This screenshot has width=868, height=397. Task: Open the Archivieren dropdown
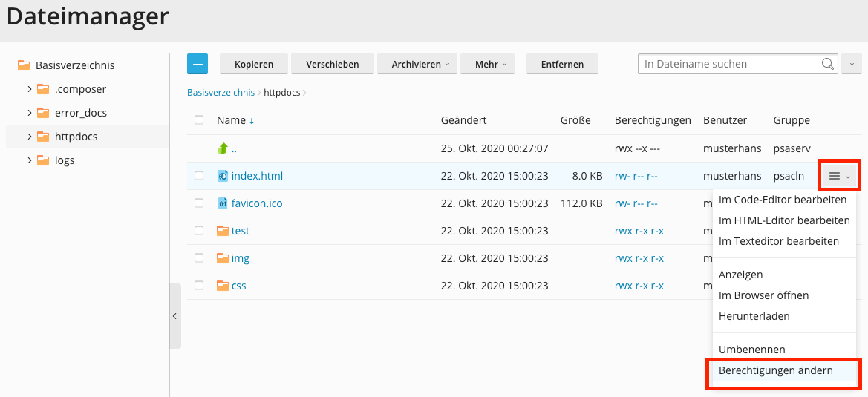pos(416,65)
